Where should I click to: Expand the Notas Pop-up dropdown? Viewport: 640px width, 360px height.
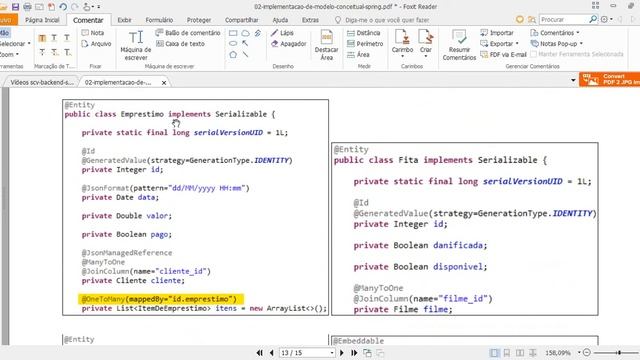point(581,44)
